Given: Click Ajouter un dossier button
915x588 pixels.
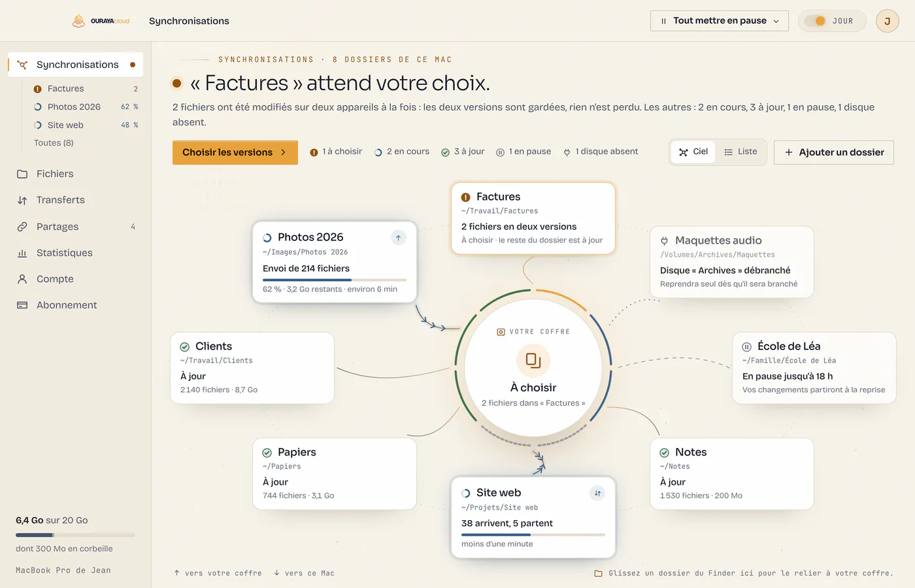Looking at the screenshot, I should [x=834, y=152].
